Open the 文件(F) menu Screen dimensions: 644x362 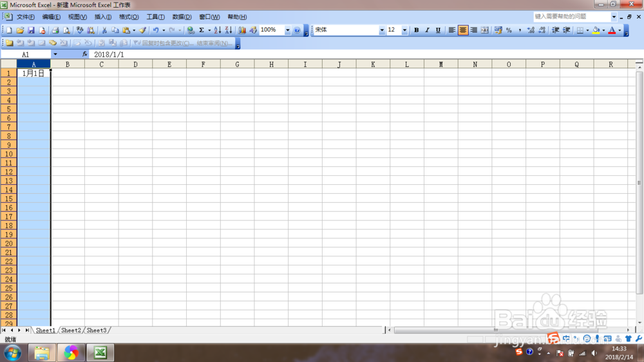26,17
